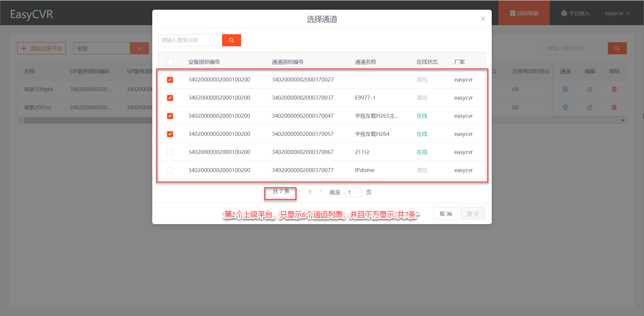The width and height of the screenshot is (644, 316).
Task: Click 添加上级平台 button
Action: click(42, 48)
